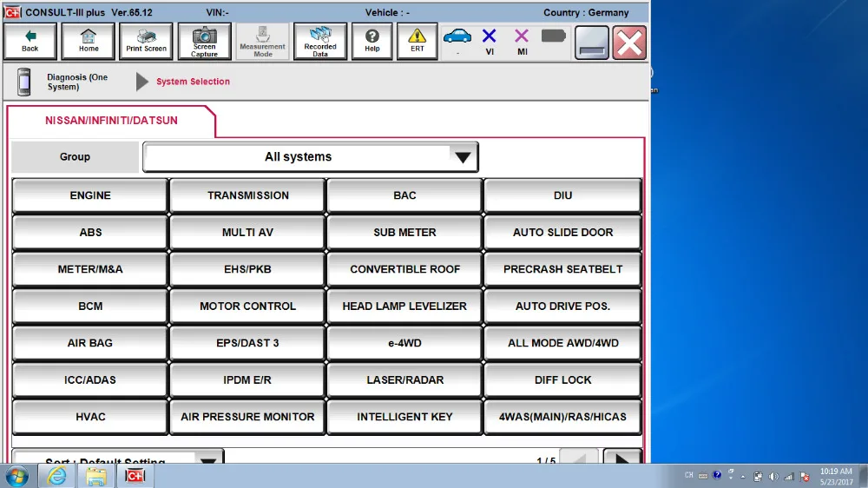868x488 pixels.
Task: Select the SUB METER system
Action: pyautogui.click(x=404, y=233)
